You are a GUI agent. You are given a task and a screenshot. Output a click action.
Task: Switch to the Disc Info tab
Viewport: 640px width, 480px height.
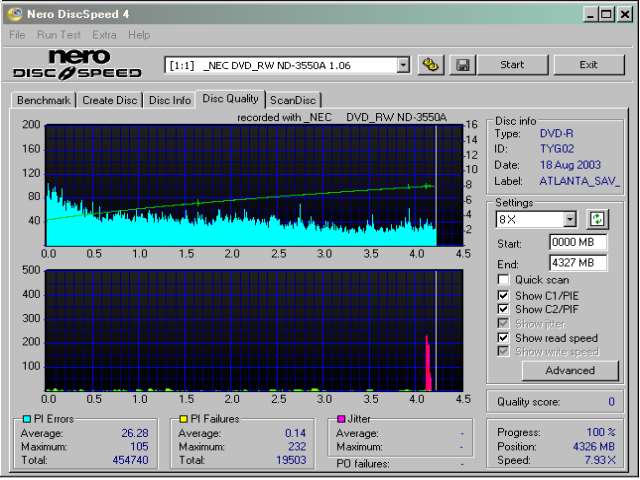coord(170,100)
